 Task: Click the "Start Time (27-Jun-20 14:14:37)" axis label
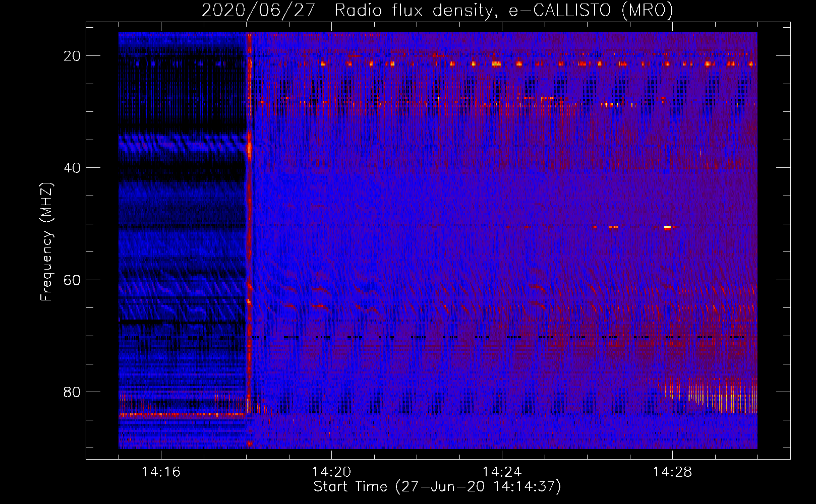coord(437,487)
